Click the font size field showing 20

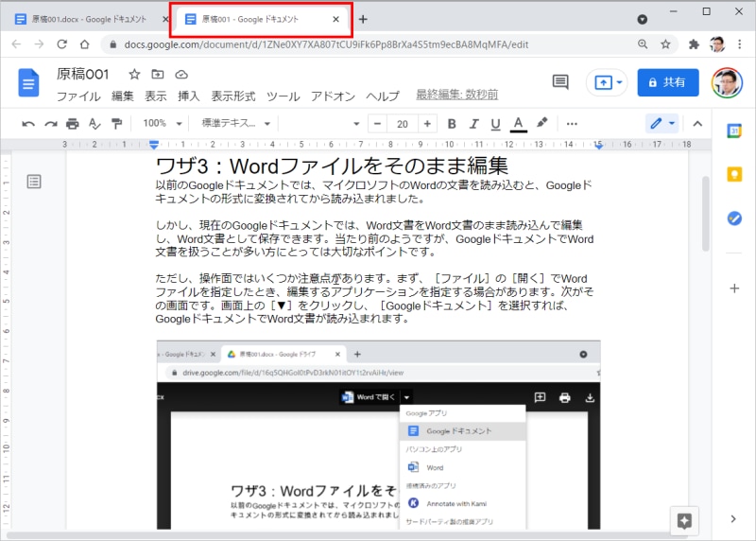(403, 124)
